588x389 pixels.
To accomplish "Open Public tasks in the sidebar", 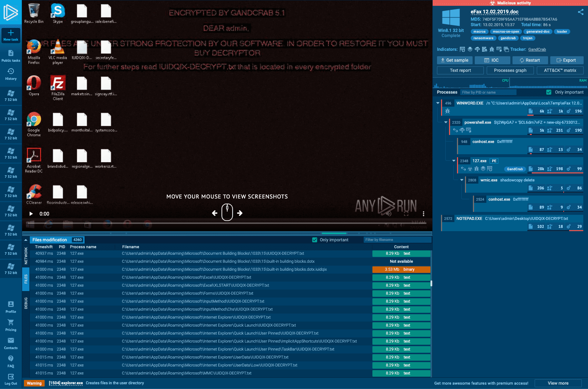I will coord(11,53).
